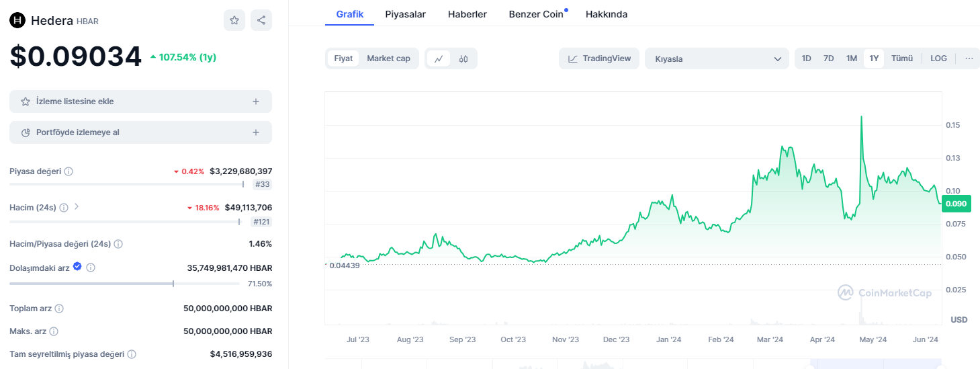Viewport: 980px width, 369px height.
Task: Switch to the Haberler tab
Action: (x=467, y=14)
